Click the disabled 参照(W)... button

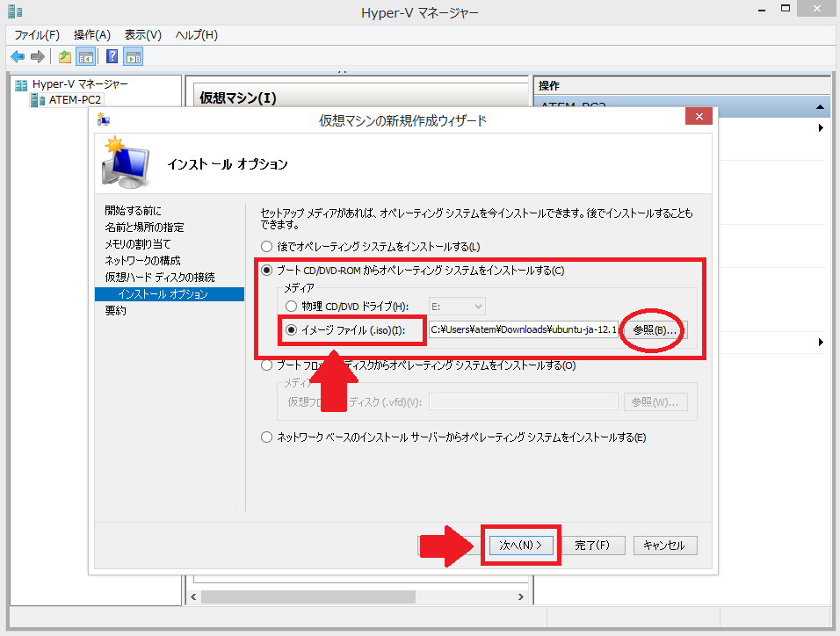tap(655, 401)
